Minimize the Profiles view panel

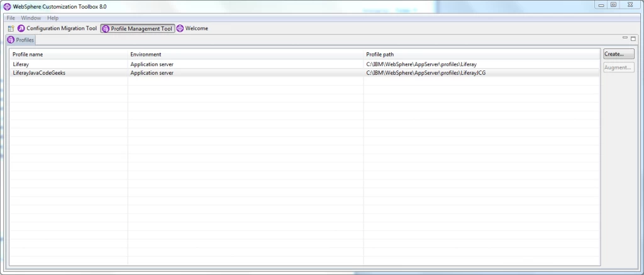click(x=625, y=38)
